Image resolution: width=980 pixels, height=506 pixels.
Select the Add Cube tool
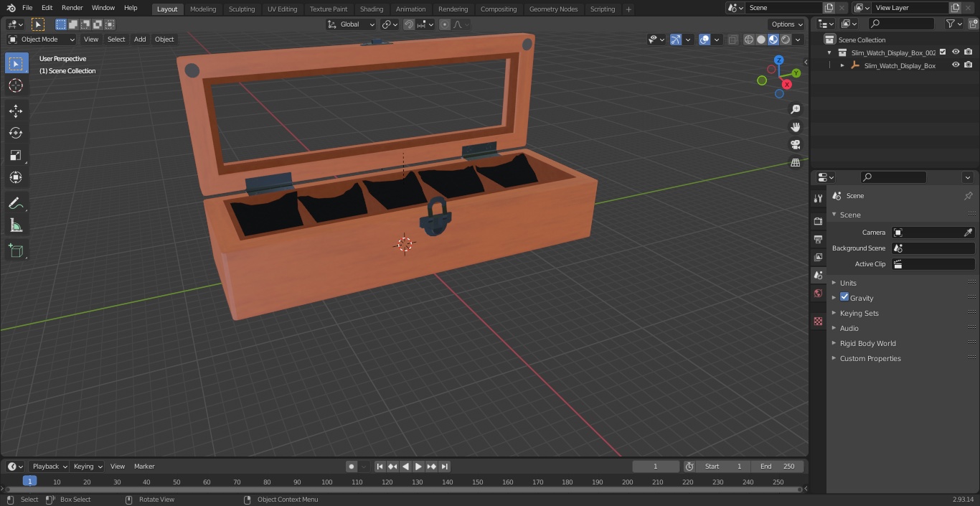click(16, 251)
